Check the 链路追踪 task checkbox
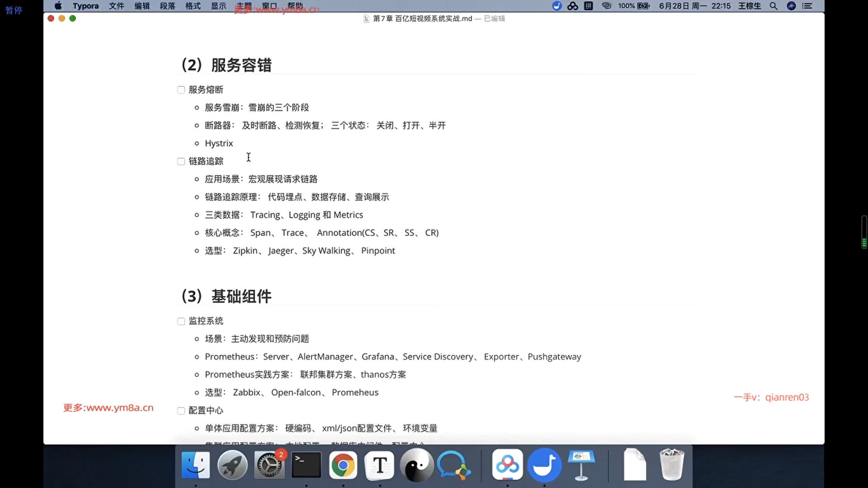868x488 pixels. click(181, 161)
